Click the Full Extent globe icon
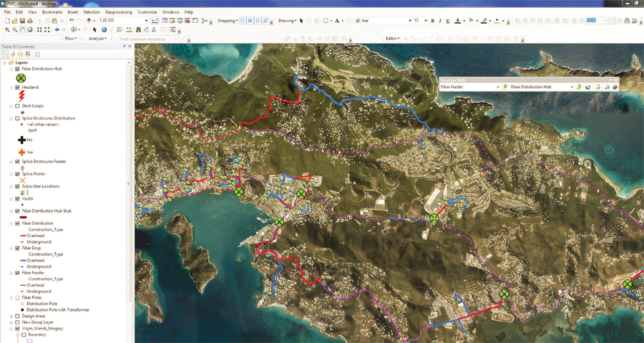644x343 pixels. (x=31, y=30)
